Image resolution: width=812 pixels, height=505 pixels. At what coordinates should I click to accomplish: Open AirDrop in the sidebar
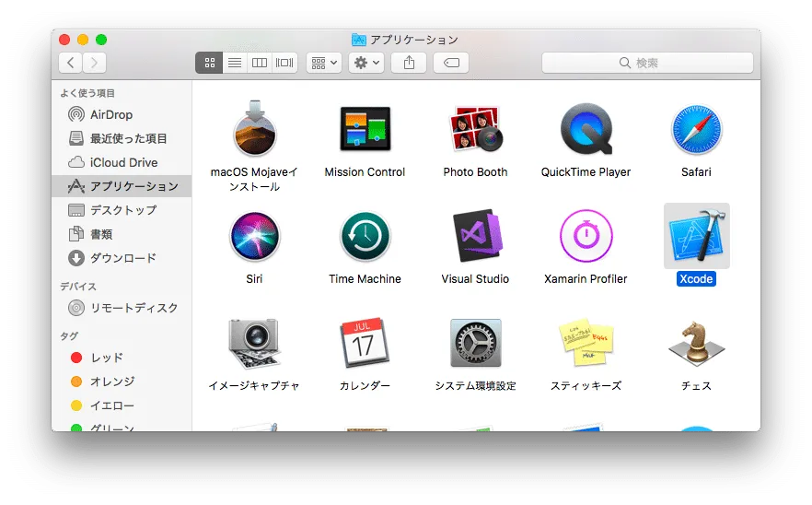122,114
